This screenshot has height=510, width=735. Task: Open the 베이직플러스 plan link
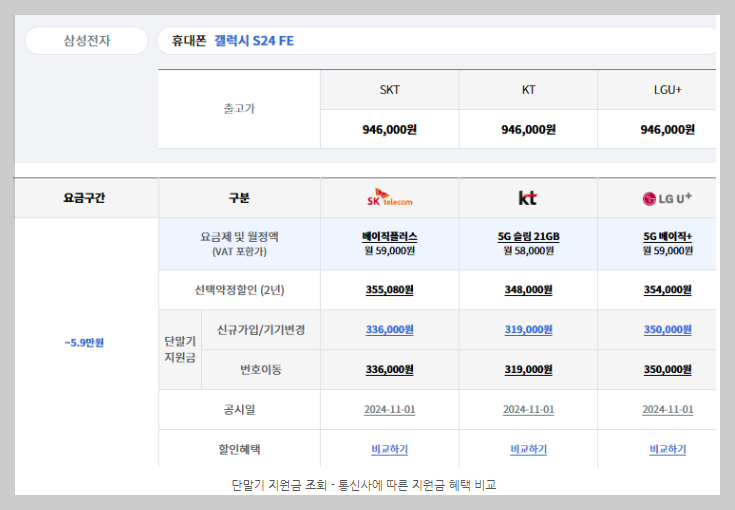pyautogui.click(x=390, y=237)
